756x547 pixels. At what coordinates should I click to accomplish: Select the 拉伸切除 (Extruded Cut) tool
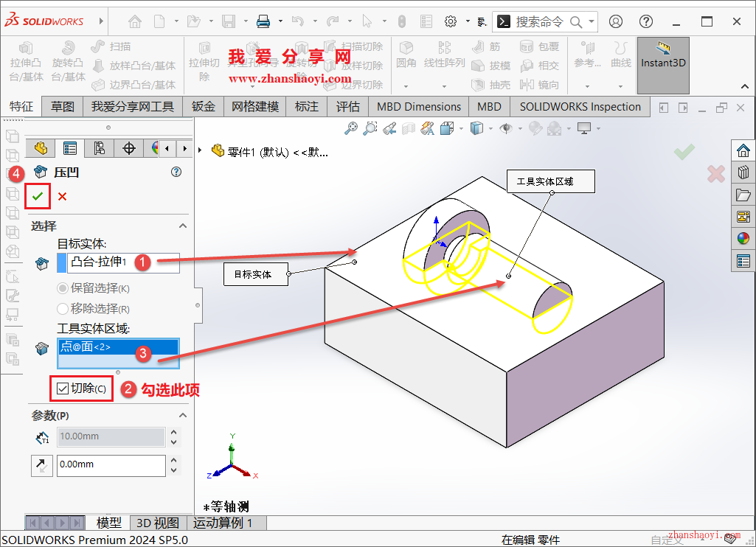click(x=205, y=59)
